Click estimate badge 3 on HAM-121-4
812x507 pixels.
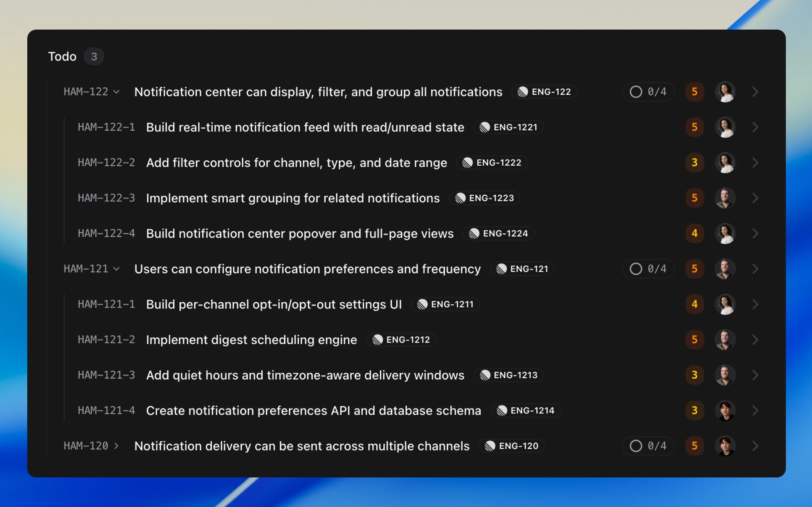pyautogui.click(x=695, y=410)
